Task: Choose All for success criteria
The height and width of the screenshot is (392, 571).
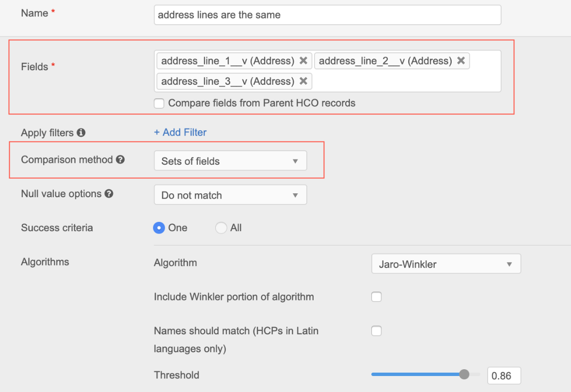Action: pyautogui.click(x=221, y=228)
